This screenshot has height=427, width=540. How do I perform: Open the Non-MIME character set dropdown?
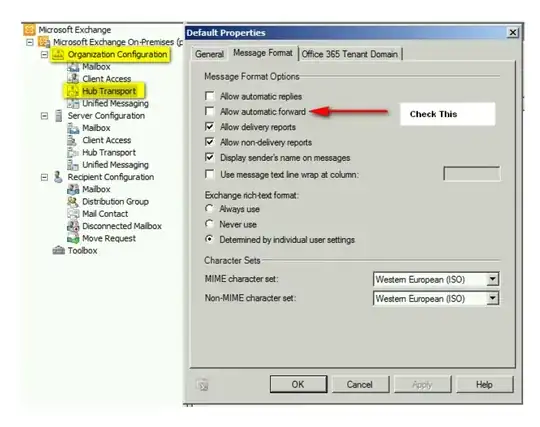[493, 298]
